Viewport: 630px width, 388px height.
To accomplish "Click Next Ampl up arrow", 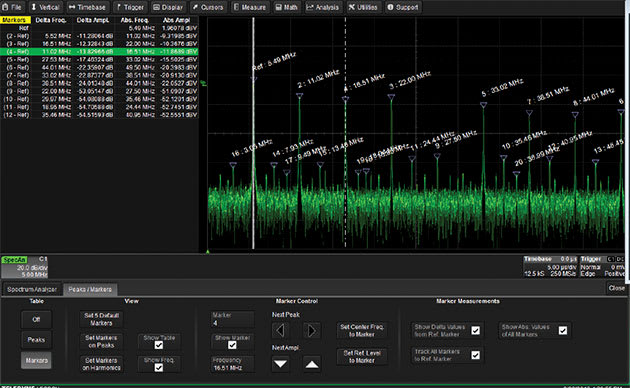I will tap(312, 364).
